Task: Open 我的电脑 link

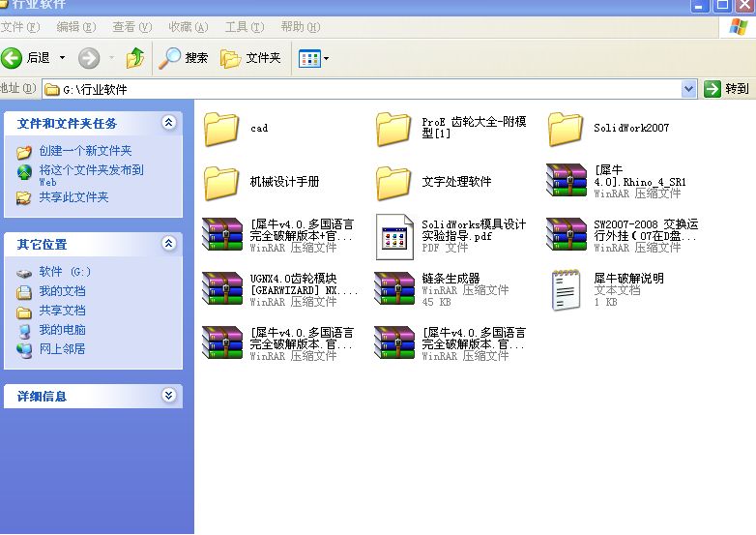Action: (62, 330)
